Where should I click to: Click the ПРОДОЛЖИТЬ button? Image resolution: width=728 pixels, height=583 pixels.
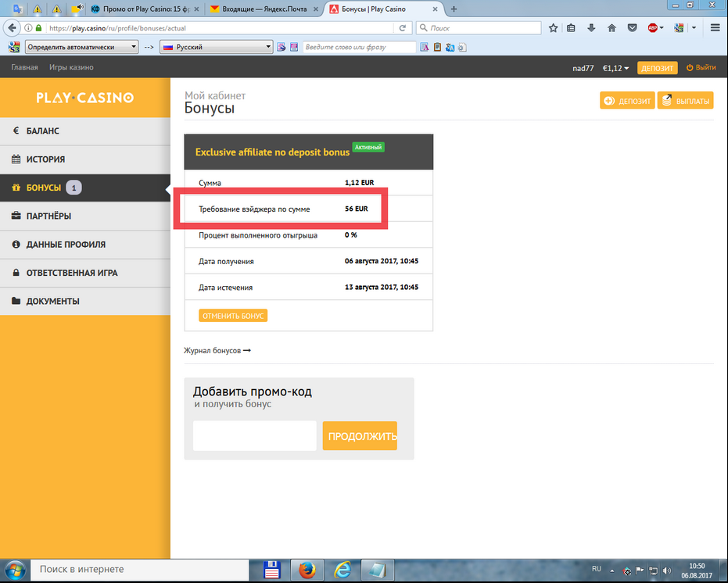[x=360, y=436]
